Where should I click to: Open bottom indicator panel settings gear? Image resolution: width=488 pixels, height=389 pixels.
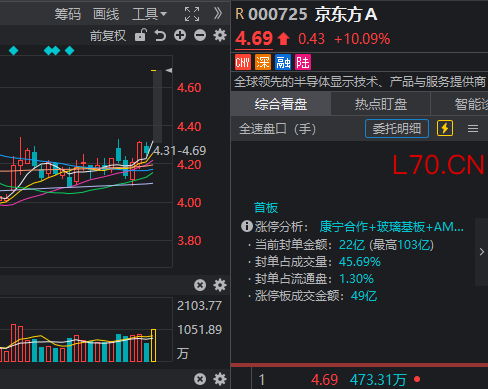point(220,379)
